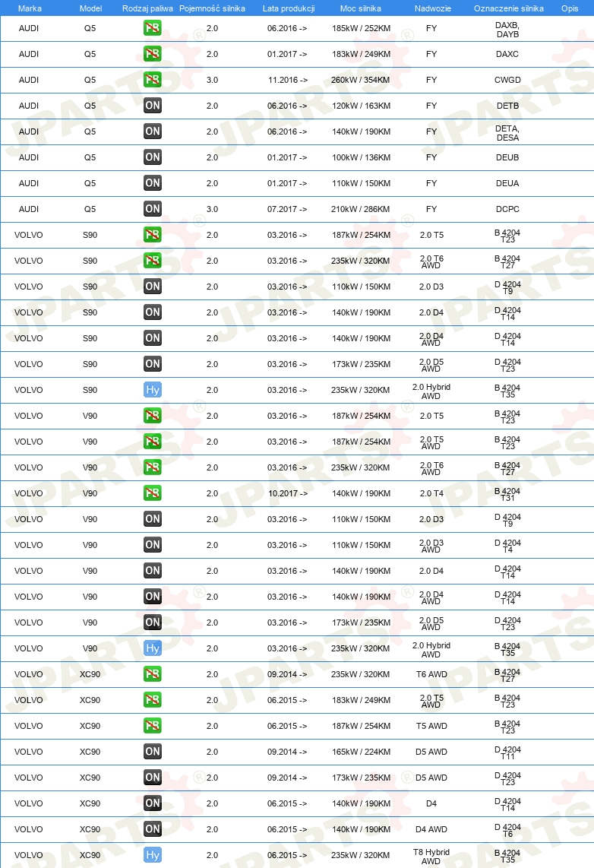
Task: Click the Model column header
Action: [x=90, y=8]
